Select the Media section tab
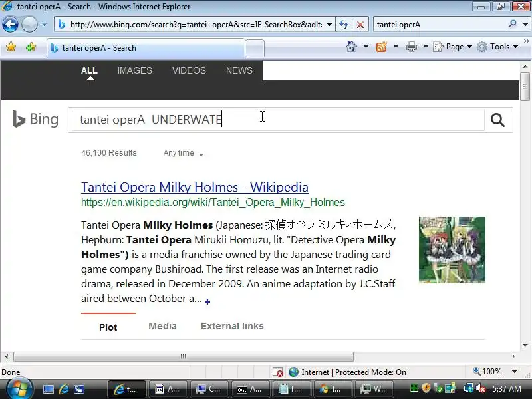 pos(162,326)
